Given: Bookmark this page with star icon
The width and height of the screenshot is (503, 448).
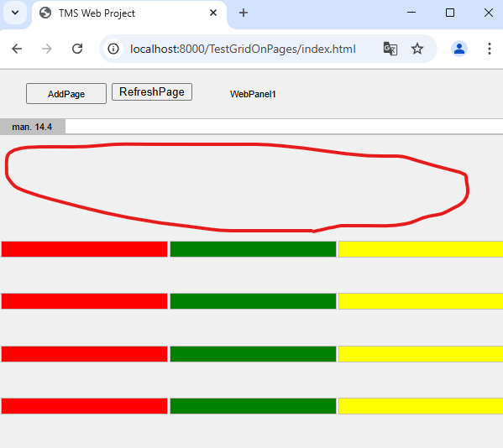Looking at the screenshot, I should (417, 49).
